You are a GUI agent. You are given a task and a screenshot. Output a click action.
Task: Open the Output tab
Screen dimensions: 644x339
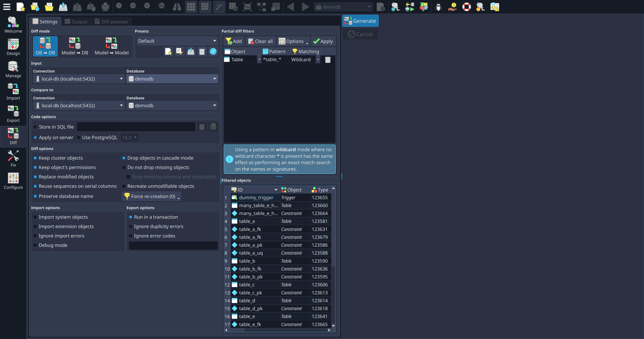point(76,21)
